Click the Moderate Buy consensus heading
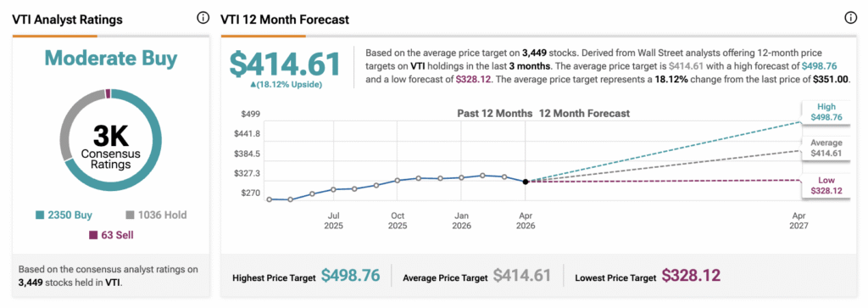 tap(111, 59)
